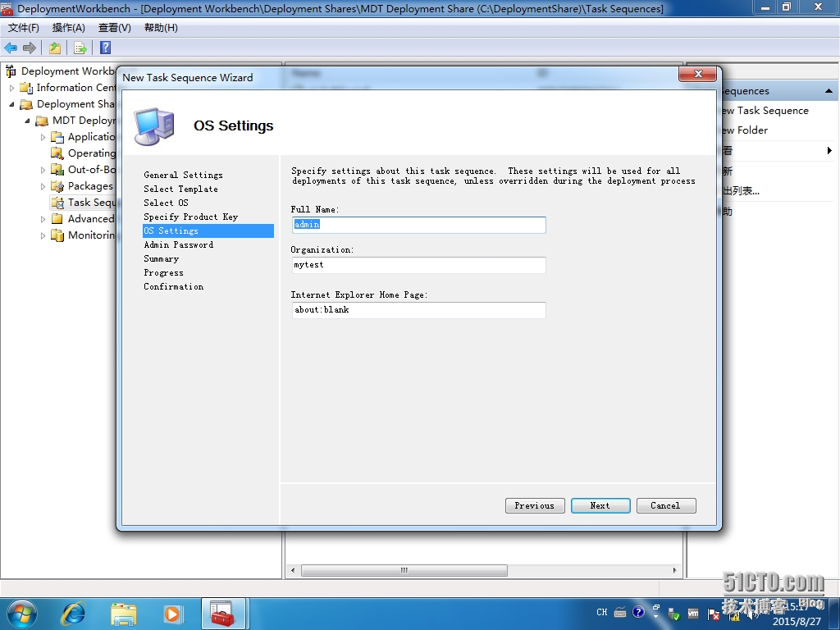Open Windows Media Player from taskbar

click(172, 614)
